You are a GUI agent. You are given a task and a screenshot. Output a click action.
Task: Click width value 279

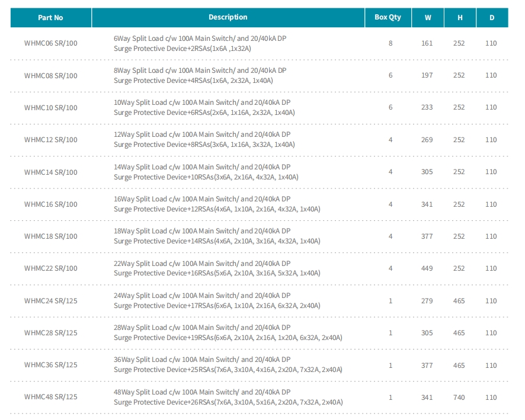coord(427,301)
